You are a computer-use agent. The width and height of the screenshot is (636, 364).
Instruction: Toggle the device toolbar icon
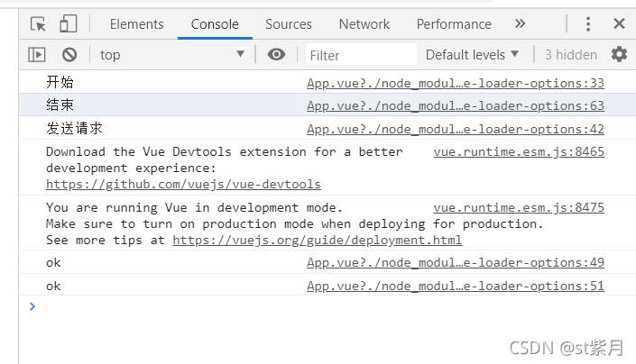point(69,24)
